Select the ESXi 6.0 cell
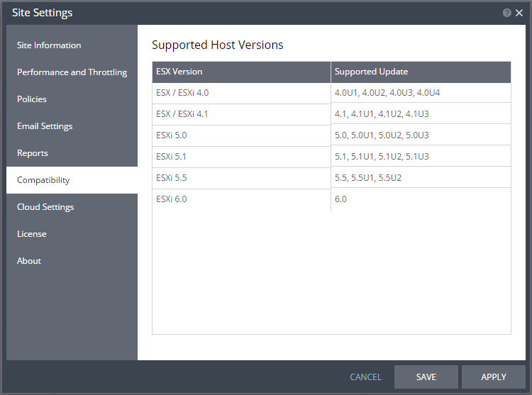Image resolution: width=532 pixels, height=395 pixels. [x=241, y=199]
